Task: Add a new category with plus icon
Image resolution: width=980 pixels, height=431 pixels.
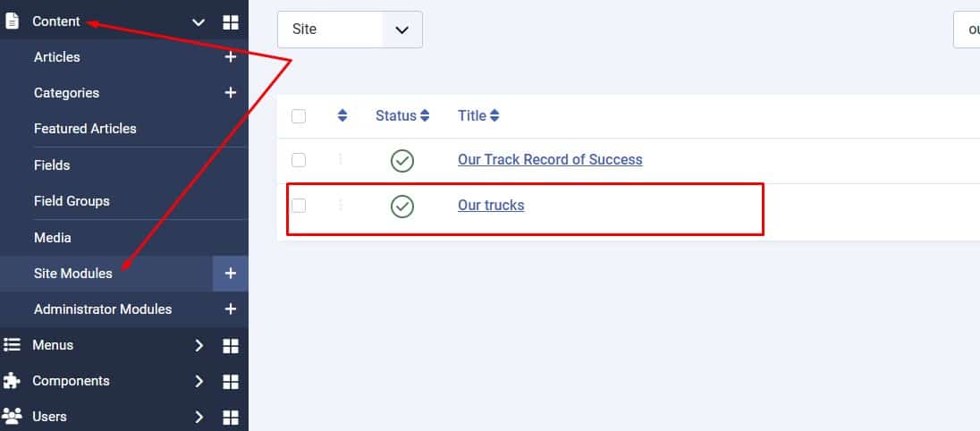Action: (x=230, y=93)
